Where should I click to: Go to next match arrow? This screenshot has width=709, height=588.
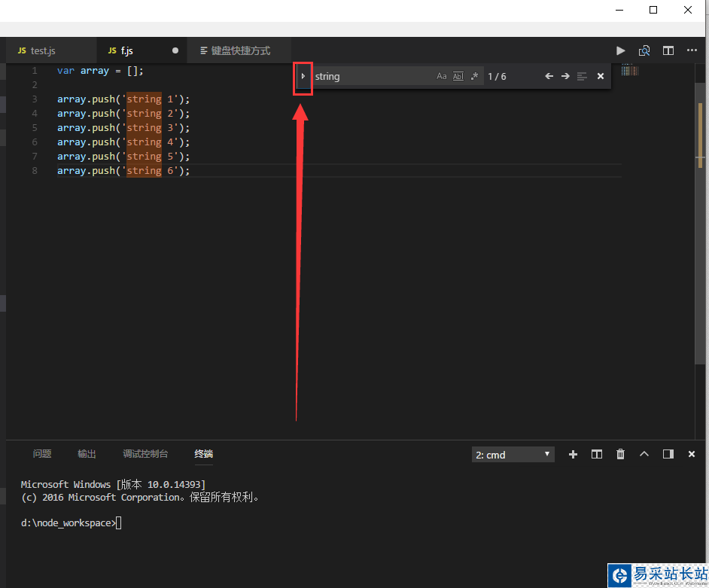coord(565,76)
